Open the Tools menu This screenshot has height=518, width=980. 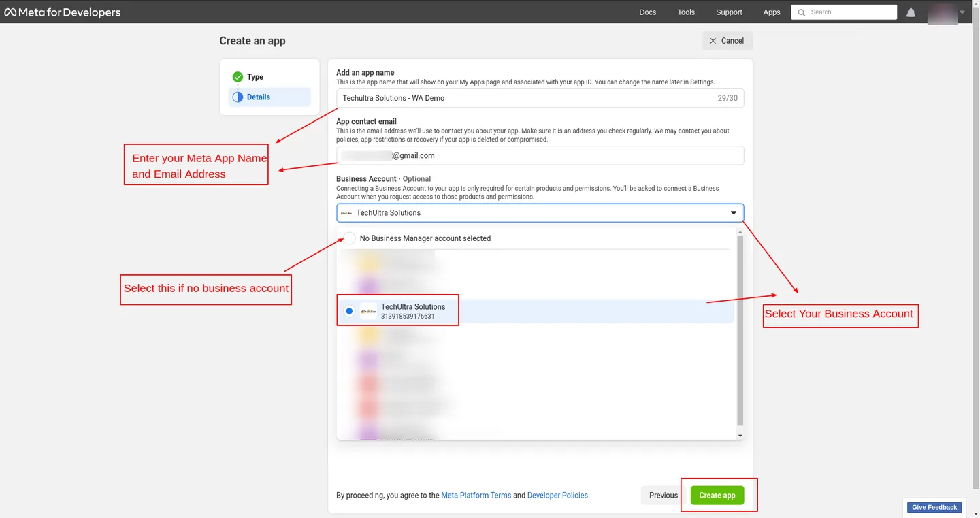click(686, 12)
